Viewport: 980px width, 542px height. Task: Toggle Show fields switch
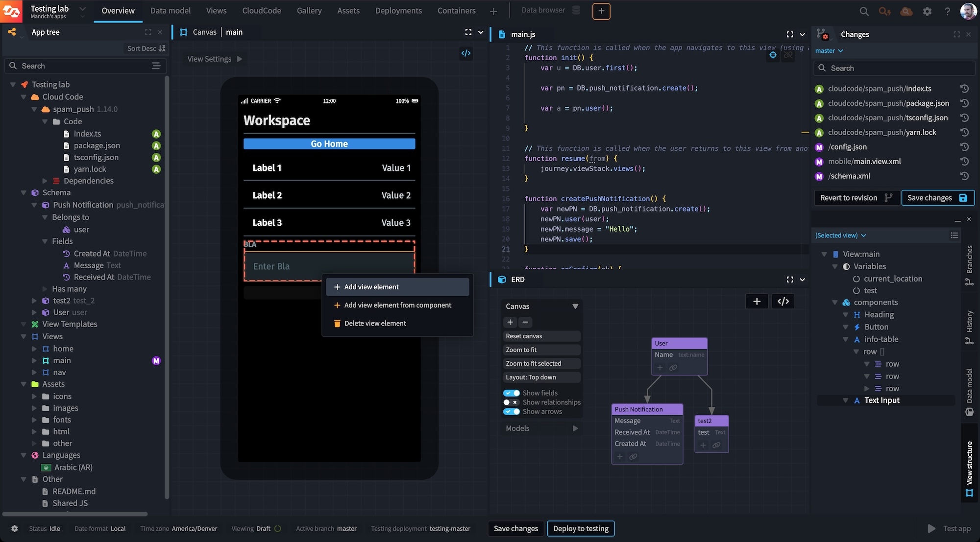click(512, 393)
